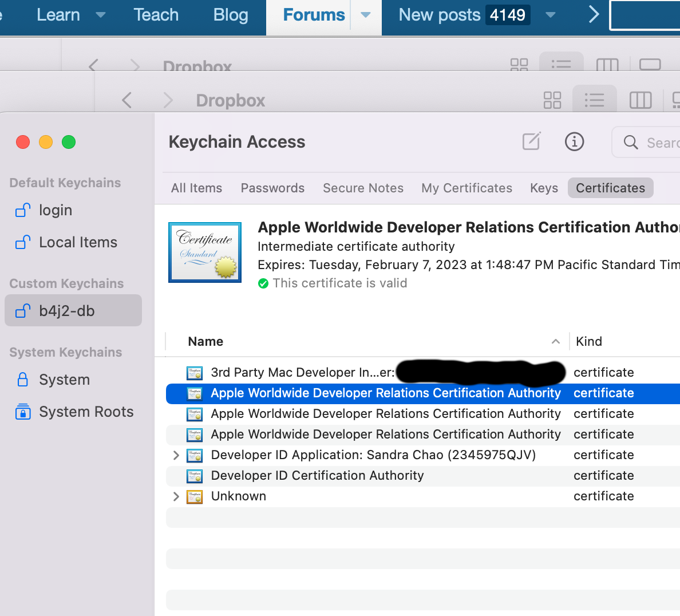The image size is (680, 616).
Task: Open the New posts dropdown arrow
Action: click(x=551, y=15)
